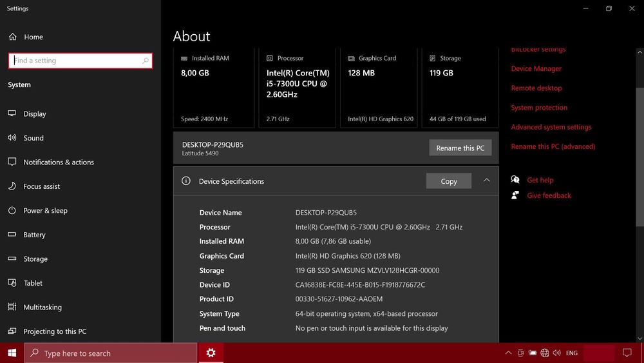The width and height of the screenshot is (644, 363).
Task: Click the Home icon in sidebar
Action: click(13, 37)
